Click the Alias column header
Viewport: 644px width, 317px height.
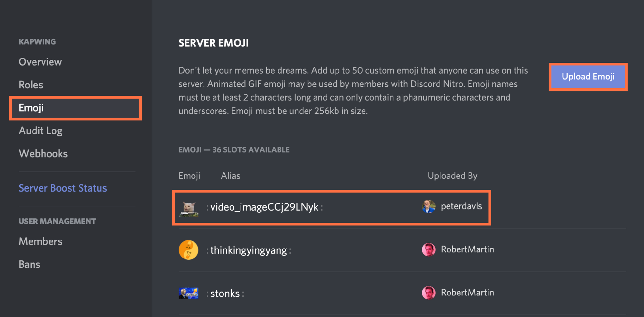pos(230,176)
